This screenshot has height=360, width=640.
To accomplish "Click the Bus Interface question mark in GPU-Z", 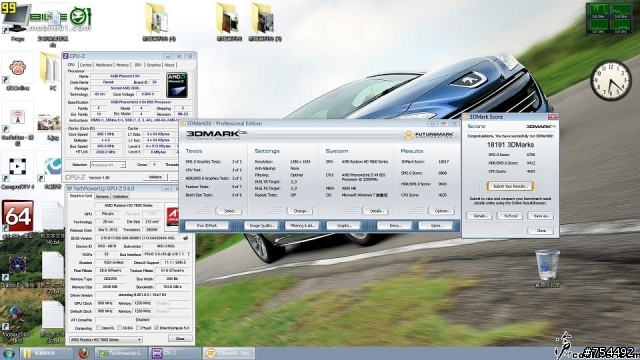I will (x=189, y=254).
